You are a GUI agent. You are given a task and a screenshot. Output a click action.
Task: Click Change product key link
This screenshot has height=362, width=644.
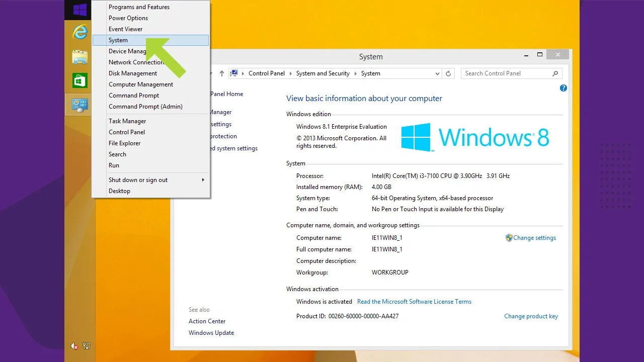click(x=531, y=316)
